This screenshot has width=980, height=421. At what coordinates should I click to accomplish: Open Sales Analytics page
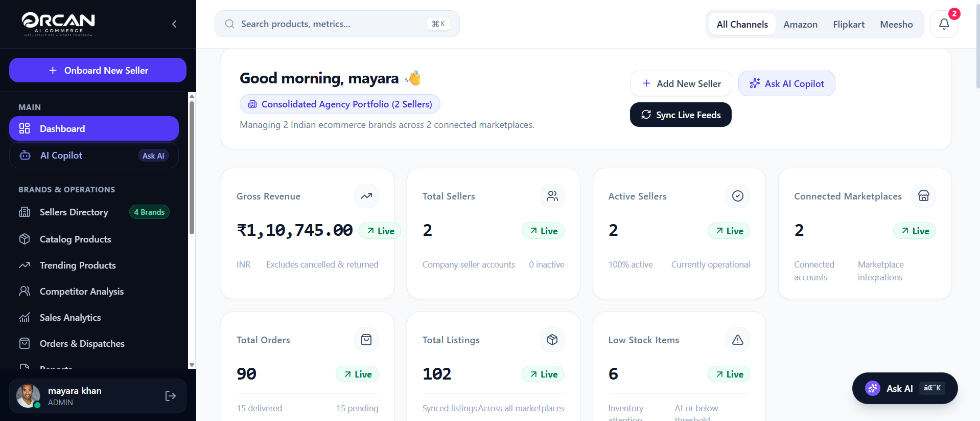(x=94, y=317)
